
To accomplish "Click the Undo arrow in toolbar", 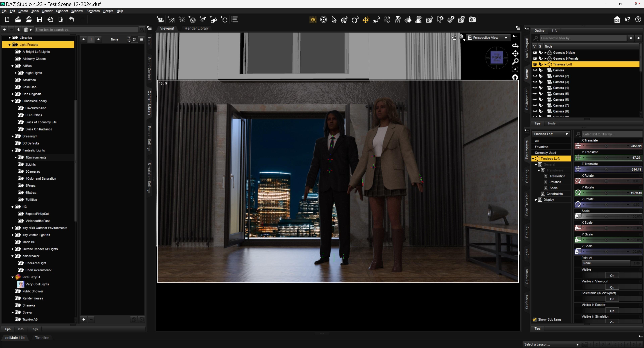I will [72, 19].
